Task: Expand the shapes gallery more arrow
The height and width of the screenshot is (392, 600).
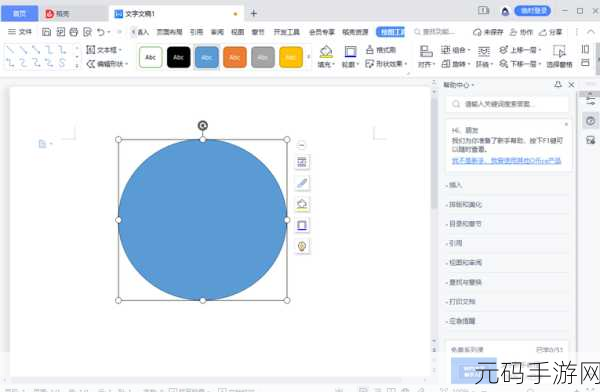Action: pyautogui.click(x=77, y=66)
